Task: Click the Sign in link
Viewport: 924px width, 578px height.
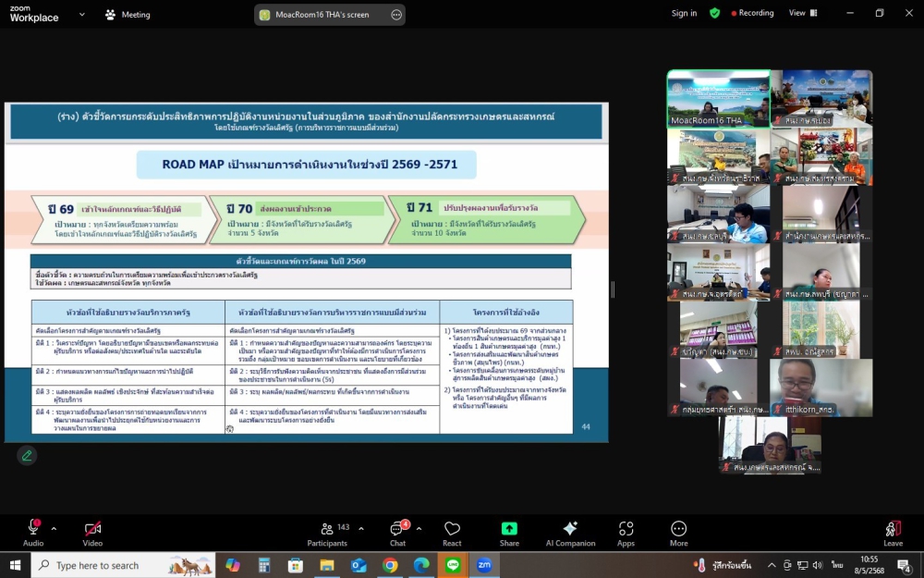Action: [684, 13]
